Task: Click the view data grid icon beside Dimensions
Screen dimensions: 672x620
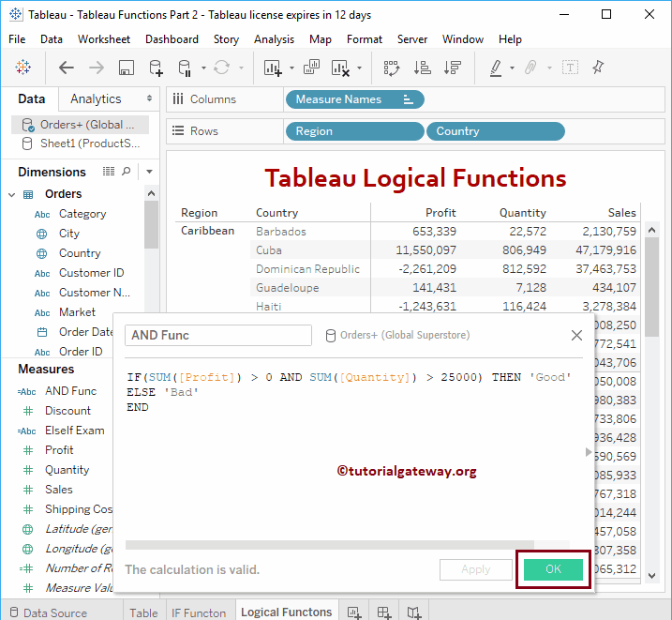Action: tap(109, 172)
